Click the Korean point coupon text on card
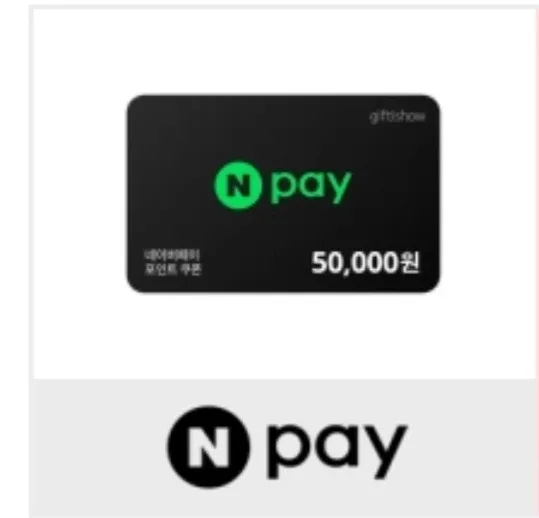 click(173, 263)
